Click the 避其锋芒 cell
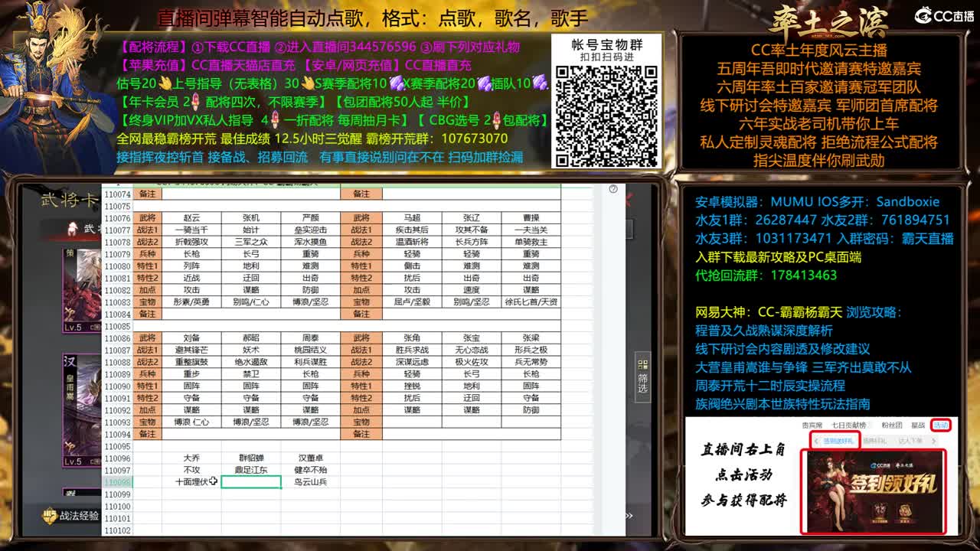 click(191, 350)
